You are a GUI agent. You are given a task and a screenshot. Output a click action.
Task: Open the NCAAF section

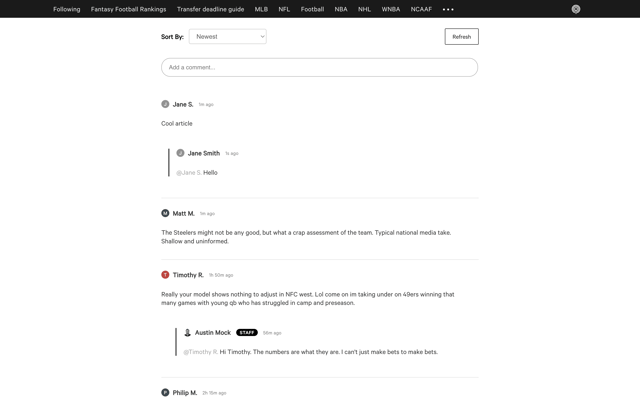pyautogui.click(x=421, y=9)
